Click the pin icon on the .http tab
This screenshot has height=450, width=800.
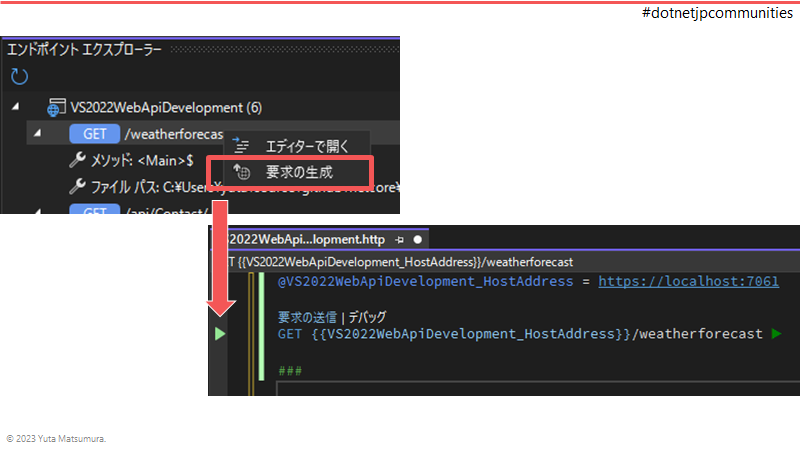tap(399, 240)
